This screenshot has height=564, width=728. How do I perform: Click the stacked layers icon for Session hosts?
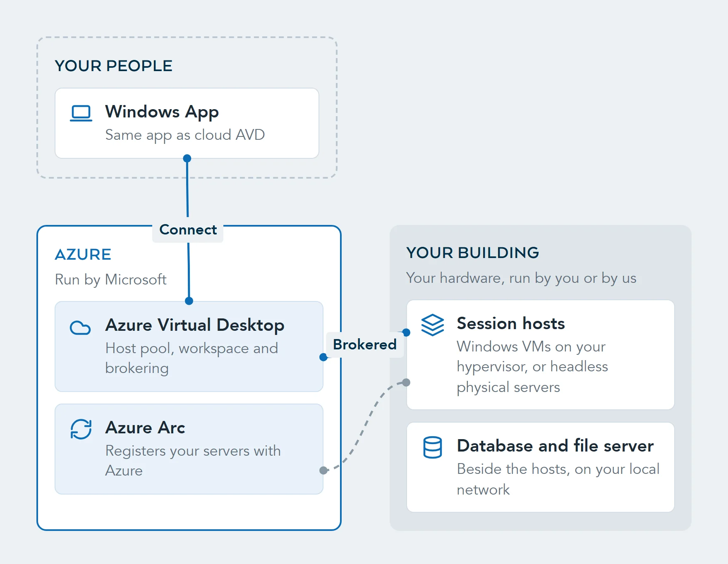click(x=433, y=325)
